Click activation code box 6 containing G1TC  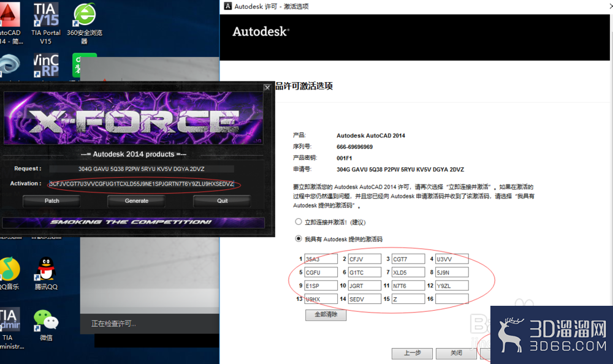click(x=365, y=272)
